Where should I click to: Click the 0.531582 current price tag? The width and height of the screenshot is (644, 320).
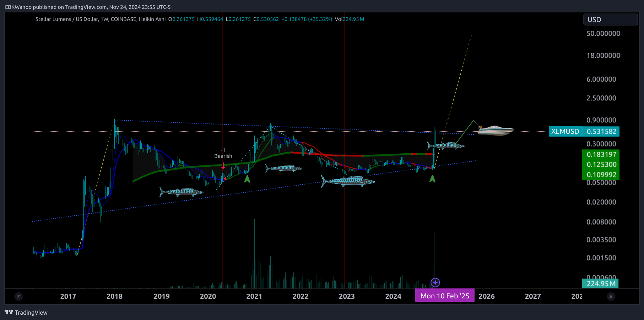click(601, 132)
